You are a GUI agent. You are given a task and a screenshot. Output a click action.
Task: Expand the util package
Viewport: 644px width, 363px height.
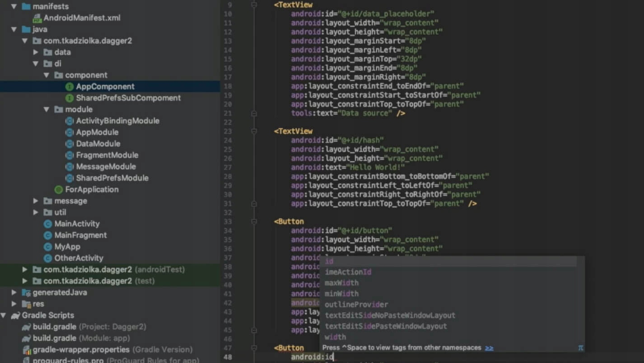36,213
